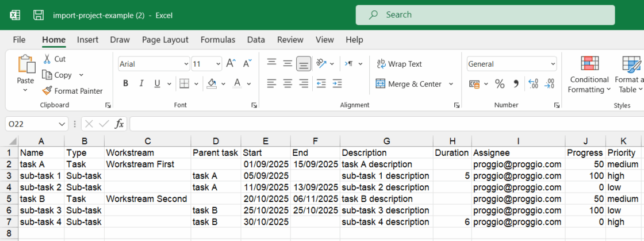Toggle Bold formatting
The width and height of the screenshot is (644, 241).
(126, 84)
